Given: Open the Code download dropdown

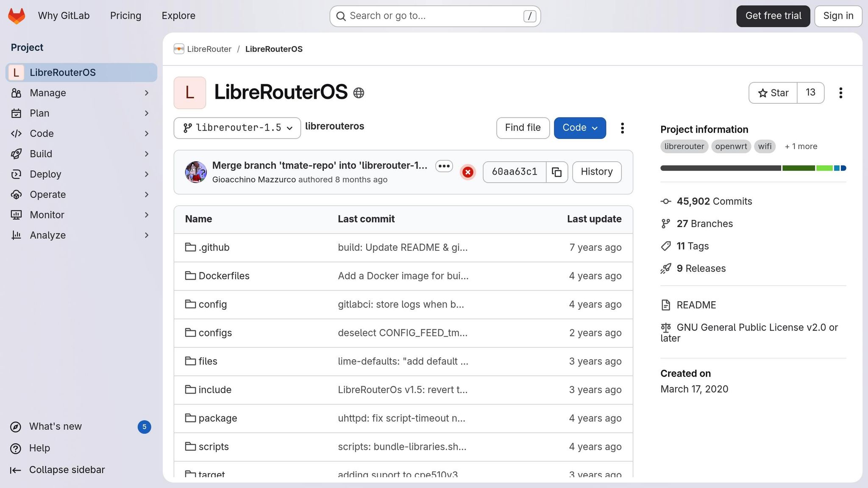Looking at the screenshot, I should 580,128.
